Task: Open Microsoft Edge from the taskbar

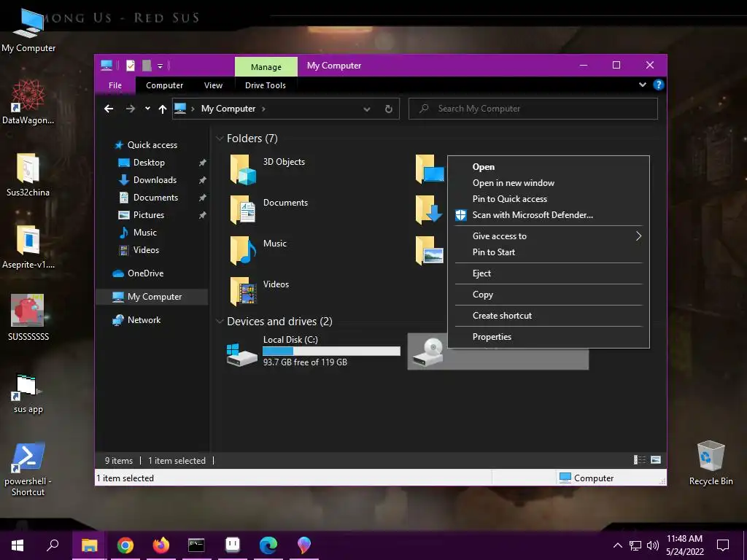Action: coord(268,545)
